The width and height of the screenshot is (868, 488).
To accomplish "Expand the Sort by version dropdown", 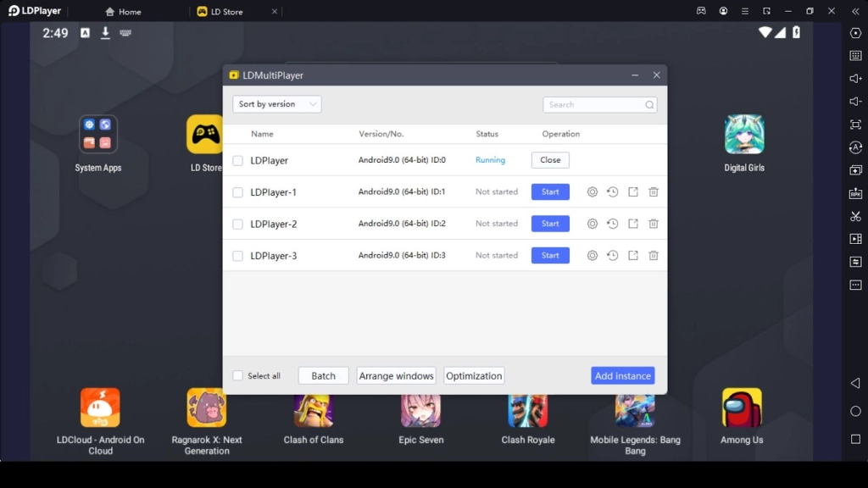I will (x=277, y=104).
